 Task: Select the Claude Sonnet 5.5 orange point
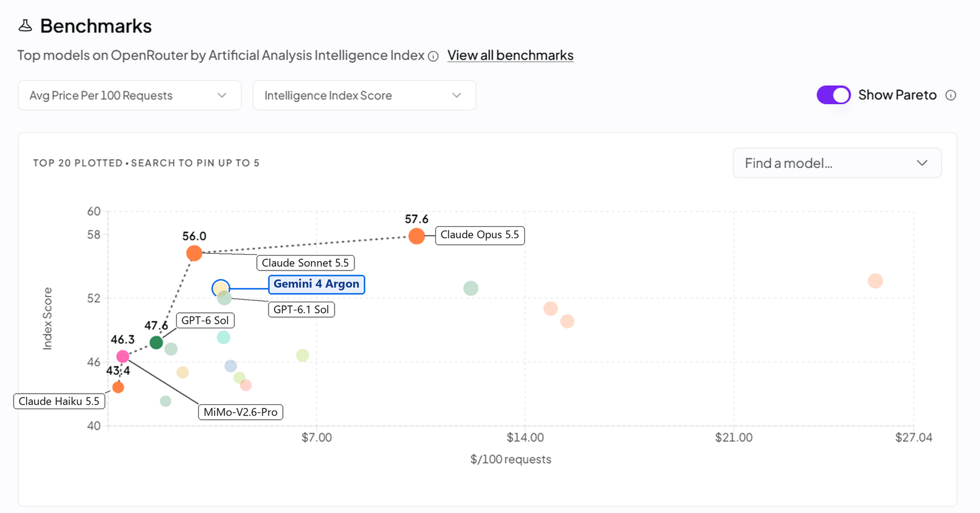194,253
